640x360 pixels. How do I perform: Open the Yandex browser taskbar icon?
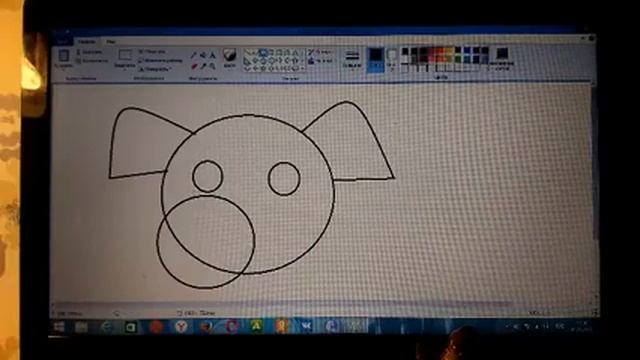[x=182, y=327]
